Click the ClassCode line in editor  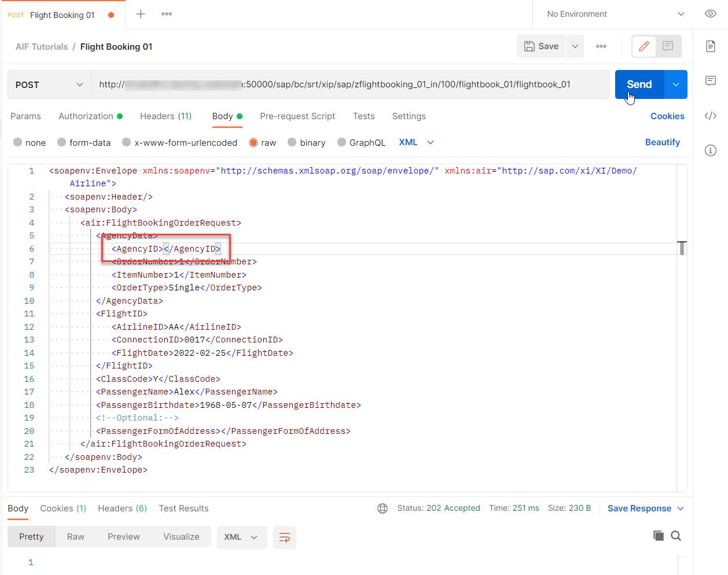[158, 379]
